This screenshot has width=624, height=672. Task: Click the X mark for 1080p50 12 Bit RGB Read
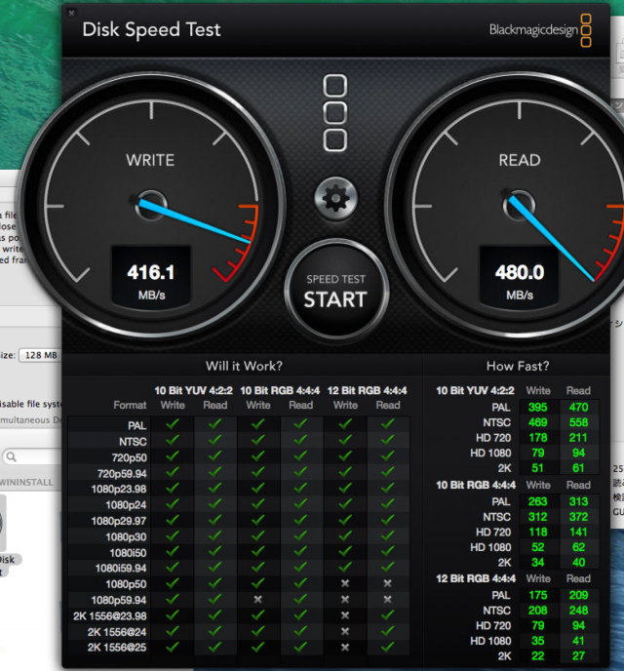[387, 583]
